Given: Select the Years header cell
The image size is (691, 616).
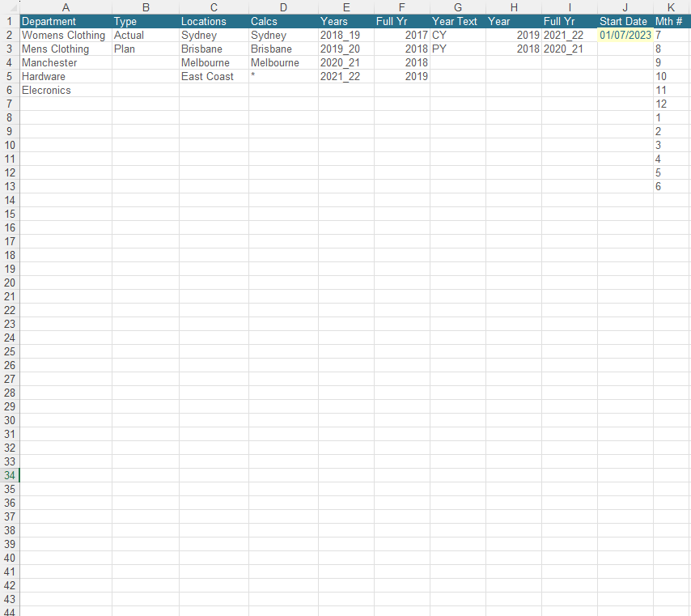Looking at the screenshot, I should click(346, 21).
